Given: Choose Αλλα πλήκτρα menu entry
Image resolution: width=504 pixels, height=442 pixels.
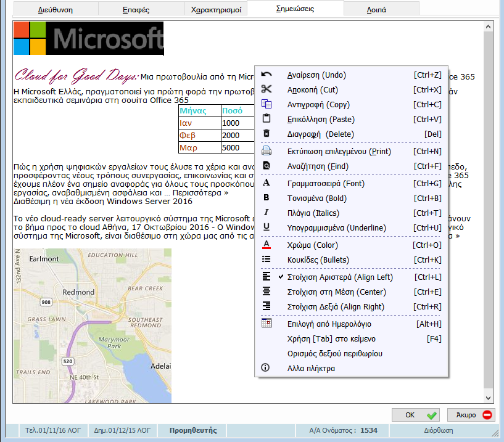Looking at the screenshot, I should [351, 369].
